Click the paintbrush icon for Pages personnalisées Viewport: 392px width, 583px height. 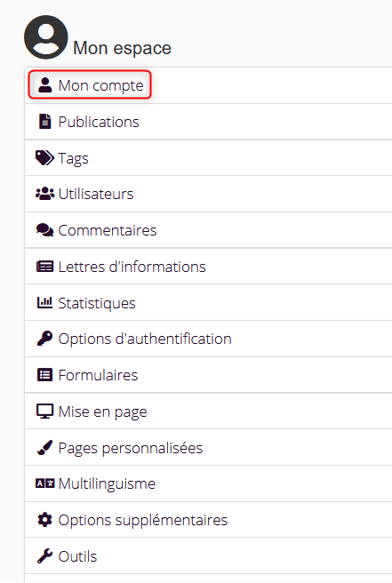[44, 448]
